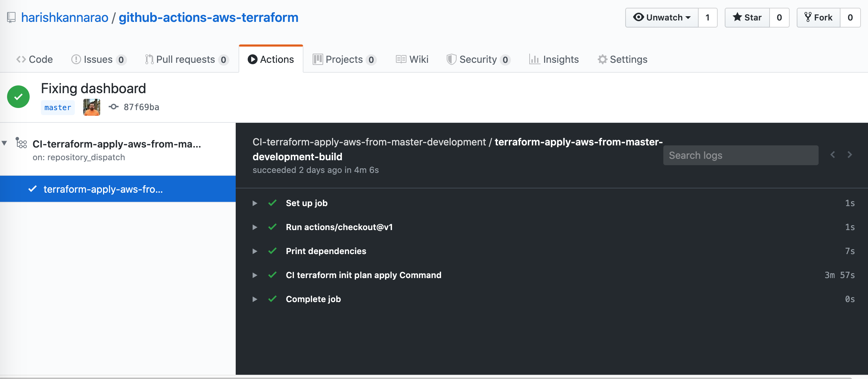The image size is (868, 379).
Task: Star this repository
Action: tap(747, 17)
